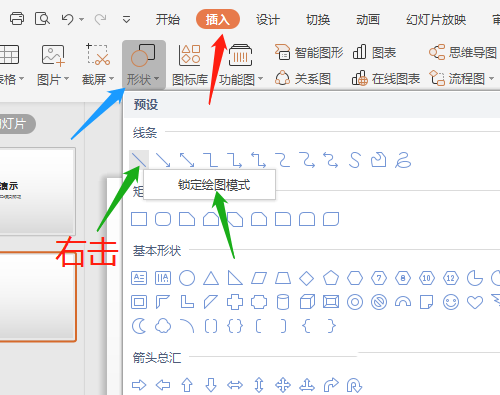500x395 pixels.
Task: Switch to the 设计 tab
Action: (268, 20)
